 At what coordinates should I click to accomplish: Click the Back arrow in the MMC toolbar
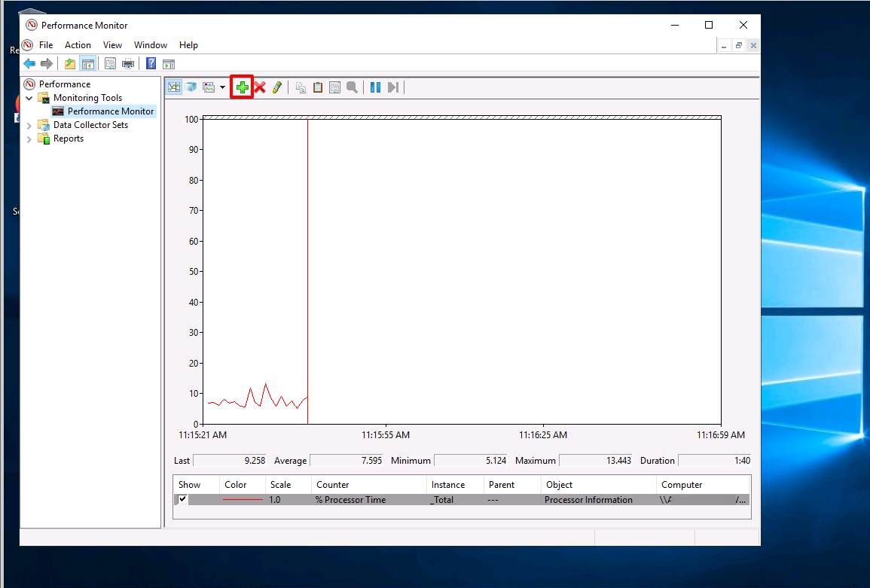click(x=29, y=64)
